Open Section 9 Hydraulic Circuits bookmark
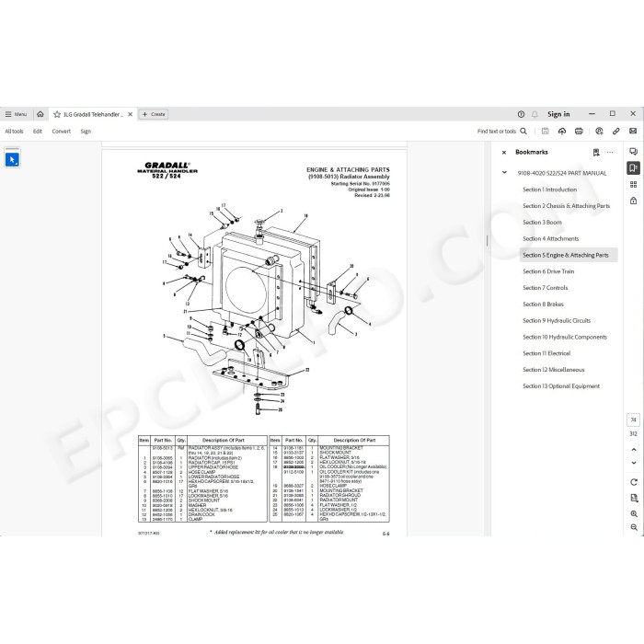The image size is (644, 644). point(557,321)
